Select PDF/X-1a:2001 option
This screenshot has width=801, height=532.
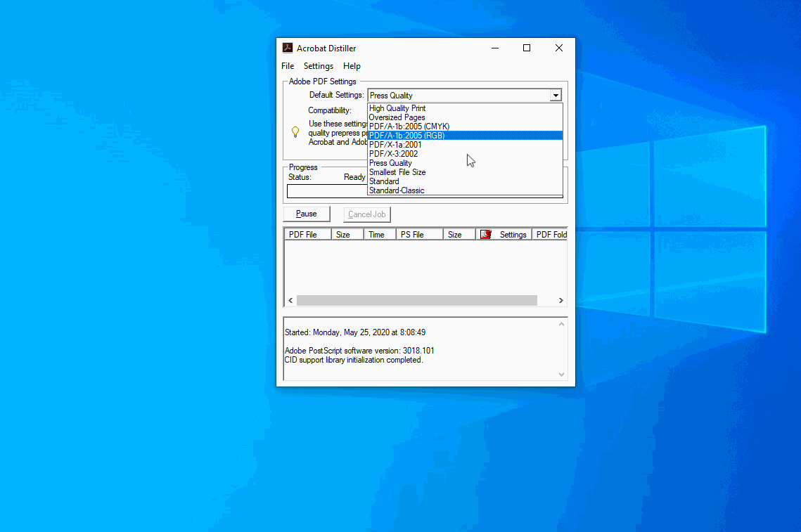(465, 145)
